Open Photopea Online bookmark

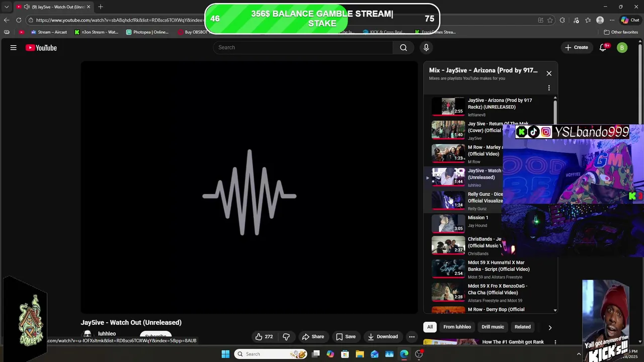click(147, 32)
